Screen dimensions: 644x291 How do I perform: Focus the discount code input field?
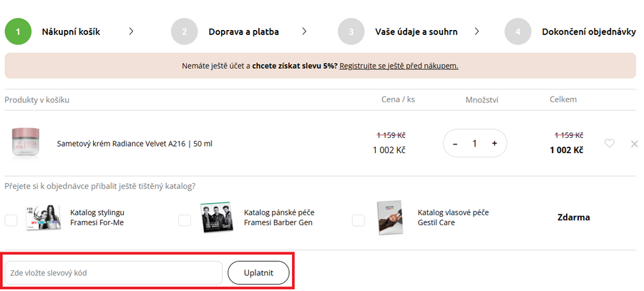point(113,273)
